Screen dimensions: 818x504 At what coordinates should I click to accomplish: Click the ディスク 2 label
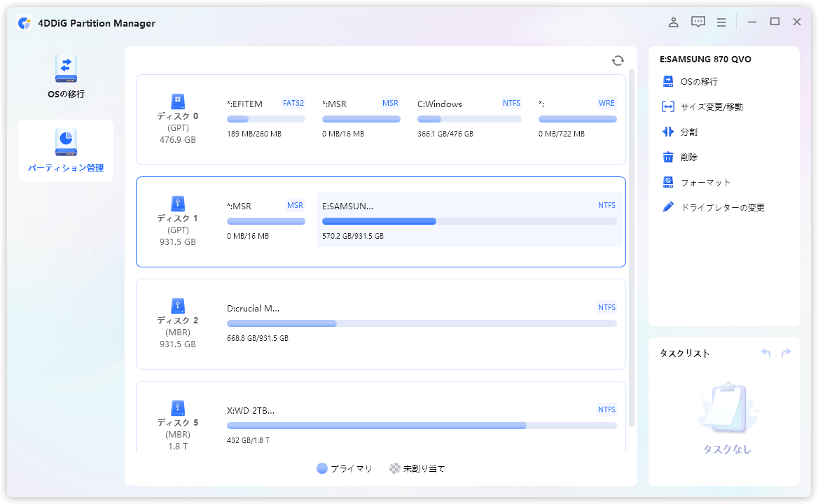177,320
